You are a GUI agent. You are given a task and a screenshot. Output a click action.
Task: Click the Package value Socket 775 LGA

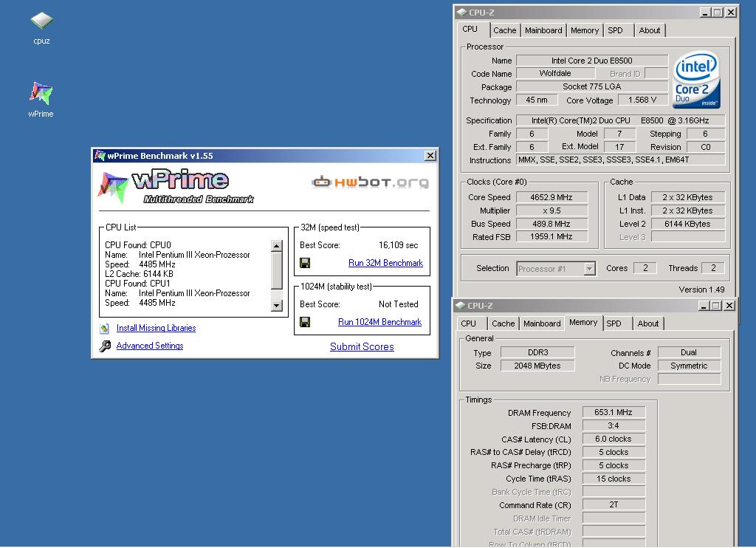pos(592,86)
